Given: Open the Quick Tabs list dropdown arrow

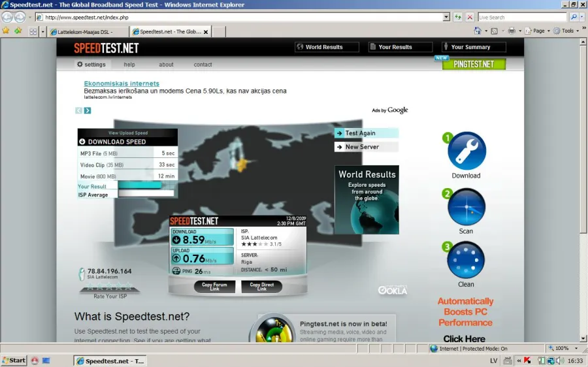Looking at the screenshot, I should (x=42, y=32).
